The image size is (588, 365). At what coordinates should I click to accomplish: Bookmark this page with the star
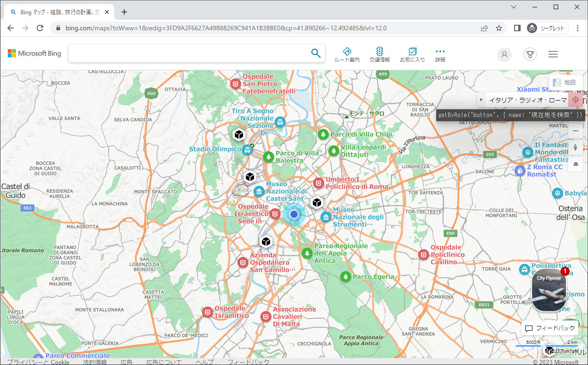(499, 28)
